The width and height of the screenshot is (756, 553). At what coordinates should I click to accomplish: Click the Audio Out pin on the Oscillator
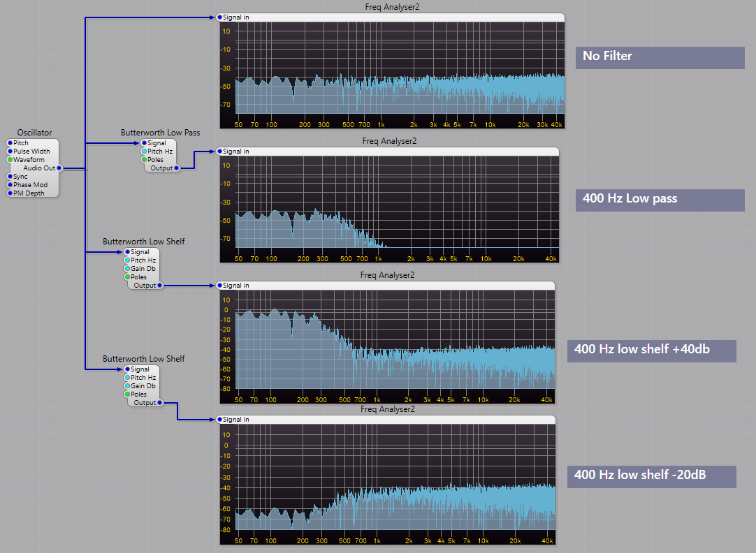[58, 168]
